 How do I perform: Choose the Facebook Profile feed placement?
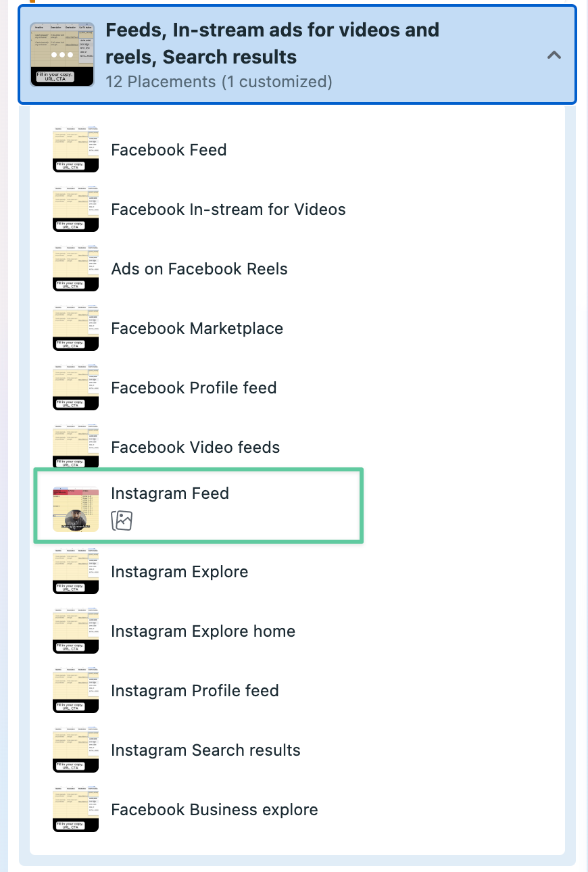193,388
